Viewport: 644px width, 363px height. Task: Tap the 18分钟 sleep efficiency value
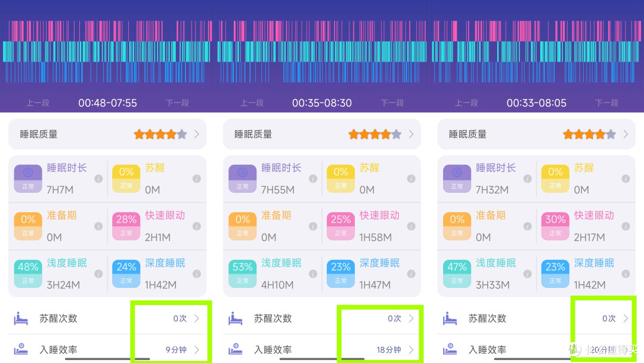[389, 350]
